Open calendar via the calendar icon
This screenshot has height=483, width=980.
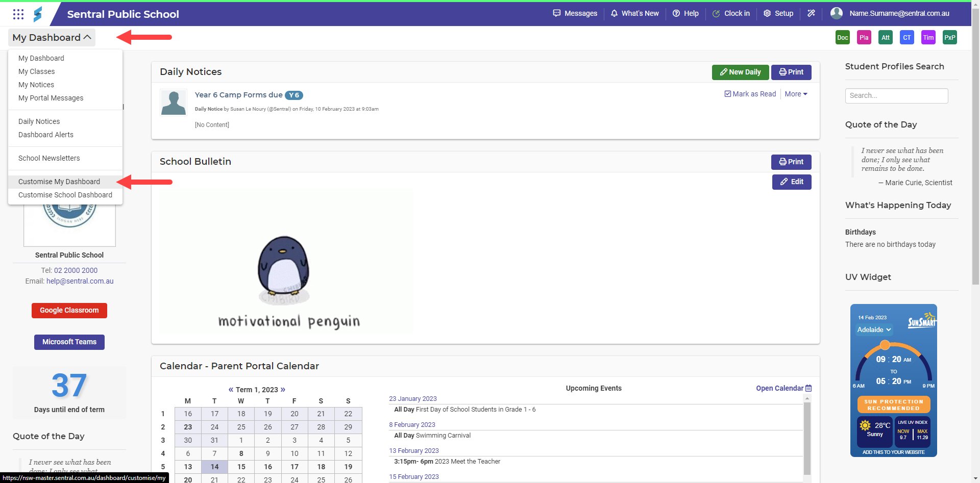click(x=808, y=388)
